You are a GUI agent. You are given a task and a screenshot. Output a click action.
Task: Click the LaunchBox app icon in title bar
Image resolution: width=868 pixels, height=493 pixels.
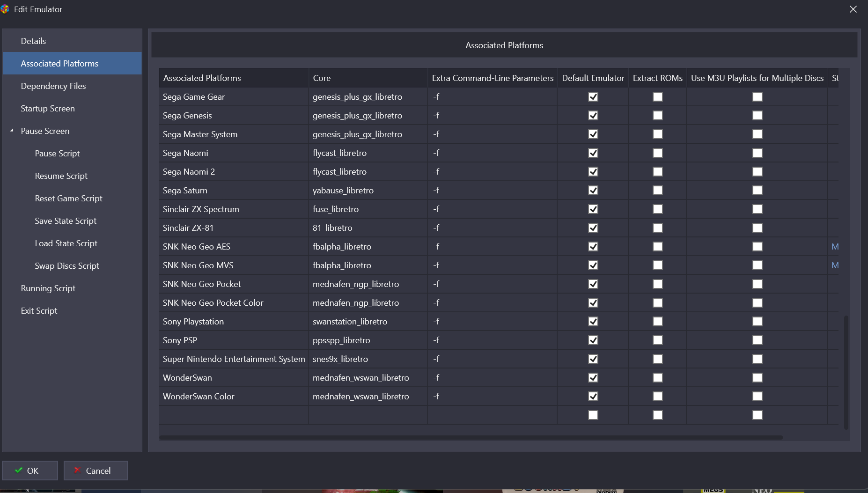coord(5,9)
